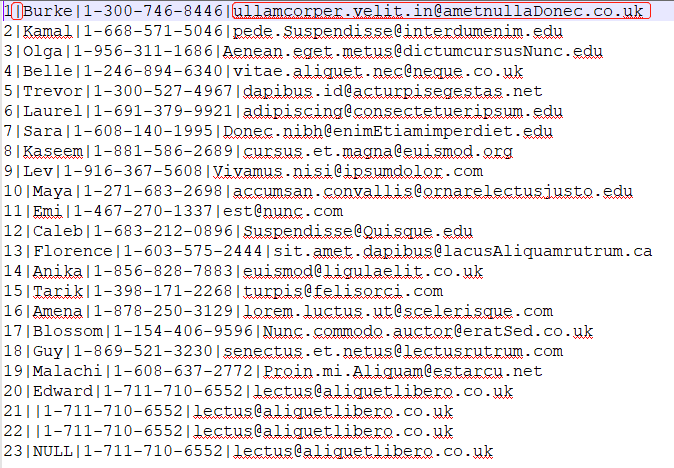Click the name Maya on line 10
Viewport: 674px width, 468px height.
[52, 191]
